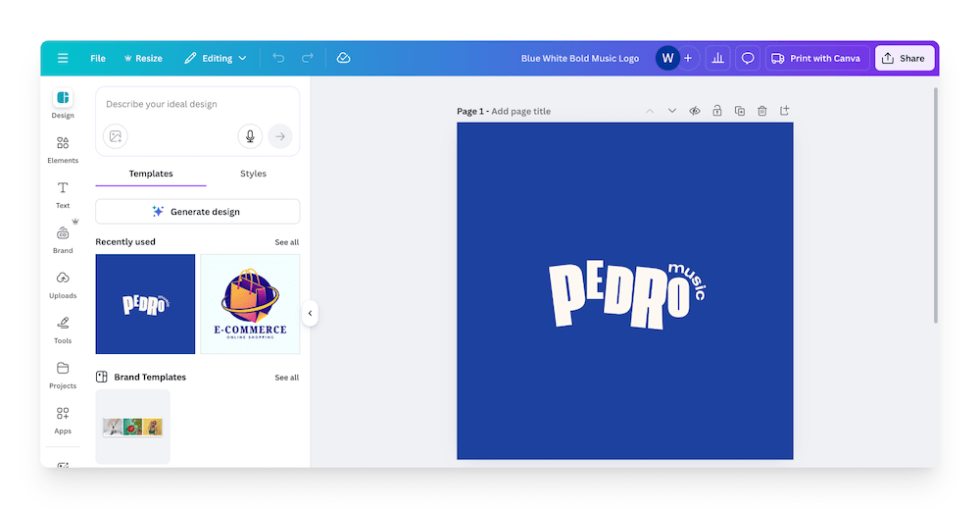This screenshot has height=508, width=980.
Task: Click See all for Recently used
Action: pos(286,242)
